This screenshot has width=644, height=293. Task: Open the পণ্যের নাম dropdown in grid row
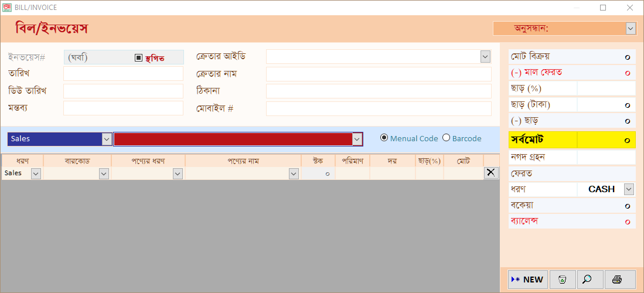pos(293,174)
